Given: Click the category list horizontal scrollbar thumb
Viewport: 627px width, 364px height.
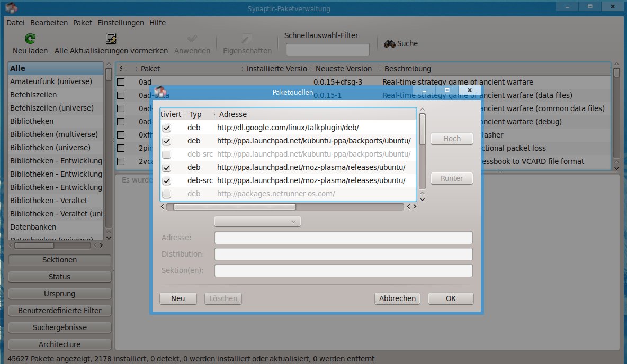Looking at the screenshot, I should tap(34, 245).
